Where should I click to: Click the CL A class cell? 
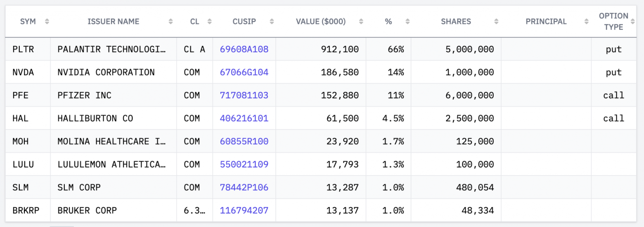tap(195, 49)
